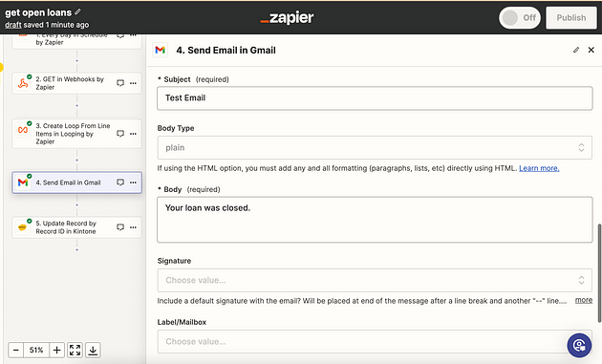Zoom out the canvas with minus button

pyautogui.click(x=15, y=351)
